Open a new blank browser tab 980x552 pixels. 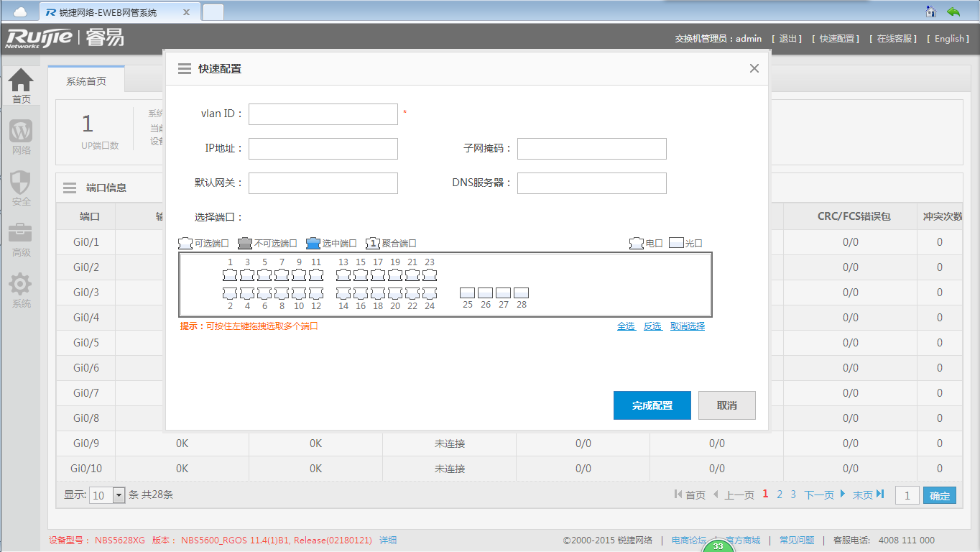coord(213,12)
